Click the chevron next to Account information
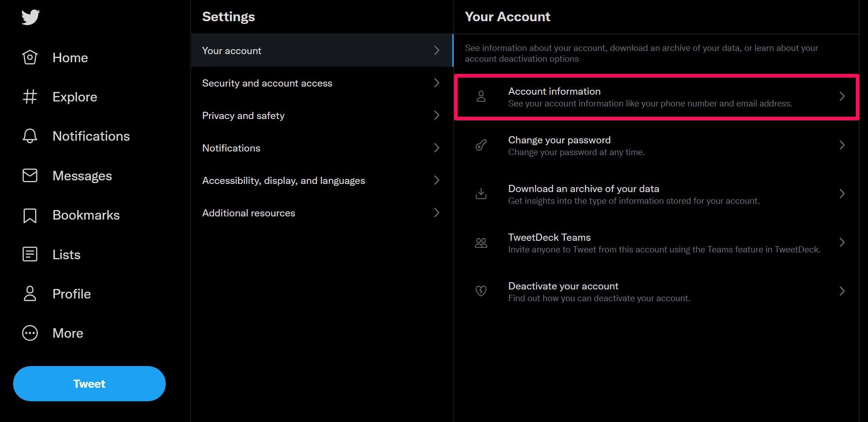The width and height of the screenshot is (868, 422). [841, 96]
